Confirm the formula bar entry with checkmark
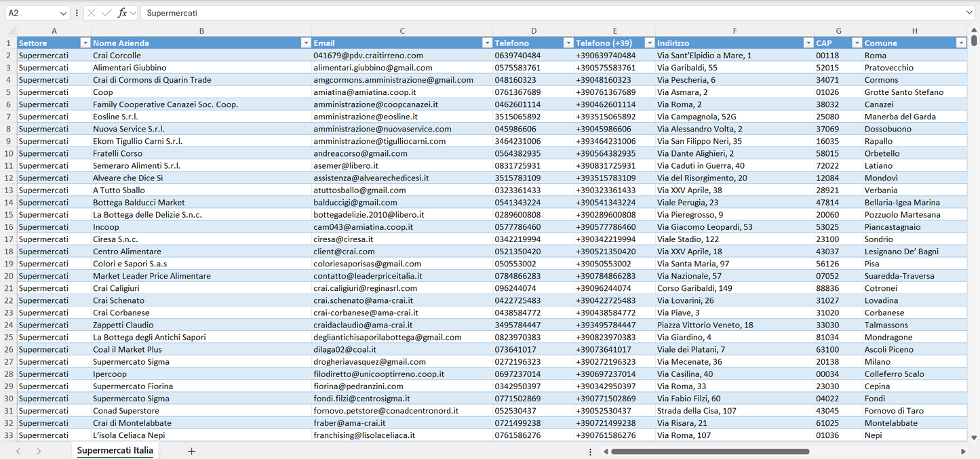 (106, 13)
